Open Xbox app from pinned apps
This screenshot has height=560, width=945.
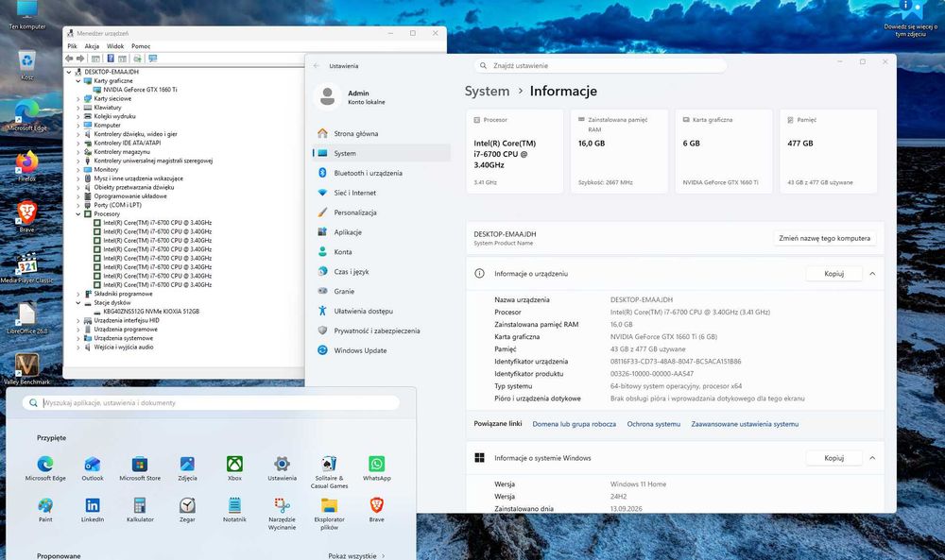(x=234, y=468)
